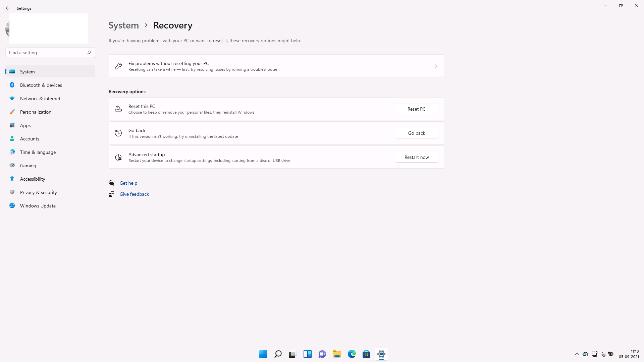Go to Windows Update section
Screen dimensions: 644x362
[38, 206]
